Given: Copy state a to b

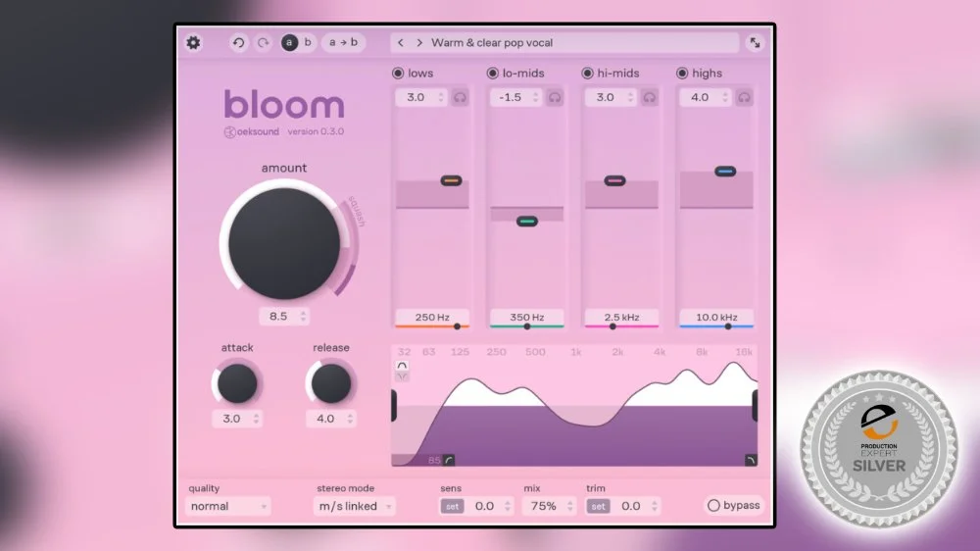Looking at the screenshot, I should click(x=343, y=42).
